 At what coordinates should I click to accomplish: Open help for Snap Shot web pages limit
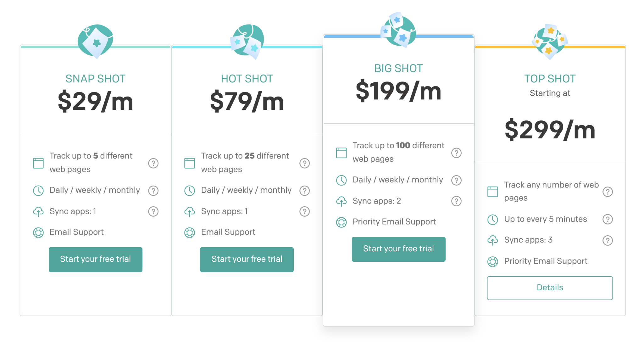pos(153,163)
